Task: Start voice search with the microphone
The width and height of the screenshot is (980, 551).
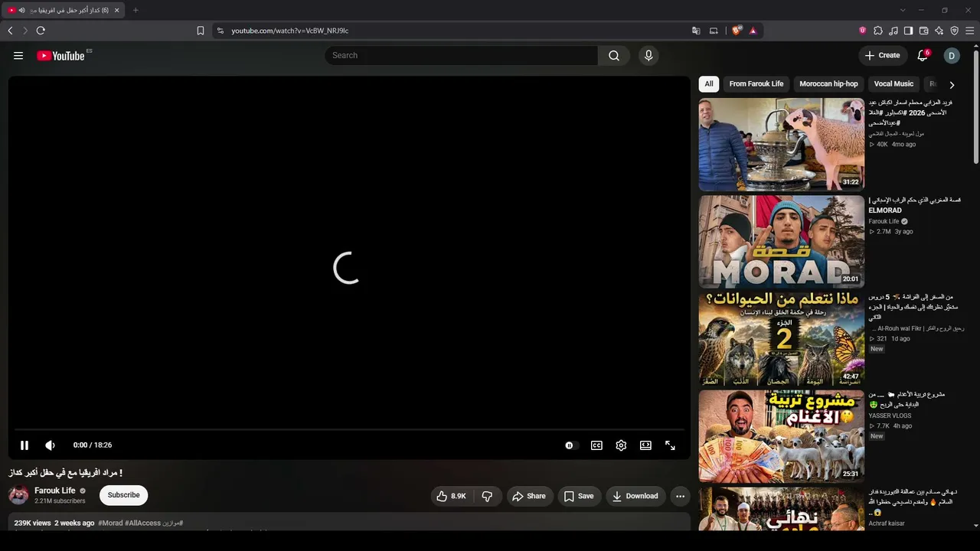Action: tap(648, 55)
